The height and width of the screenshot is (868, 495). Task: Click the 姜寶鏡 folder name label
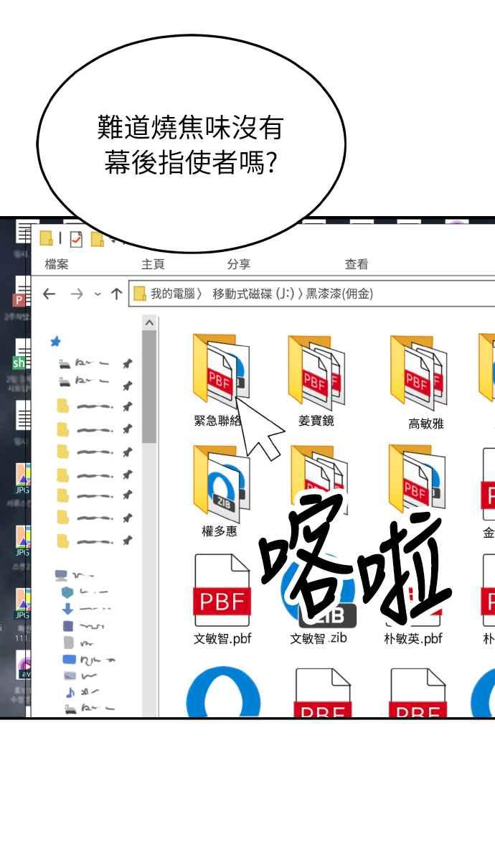(316, 421)
